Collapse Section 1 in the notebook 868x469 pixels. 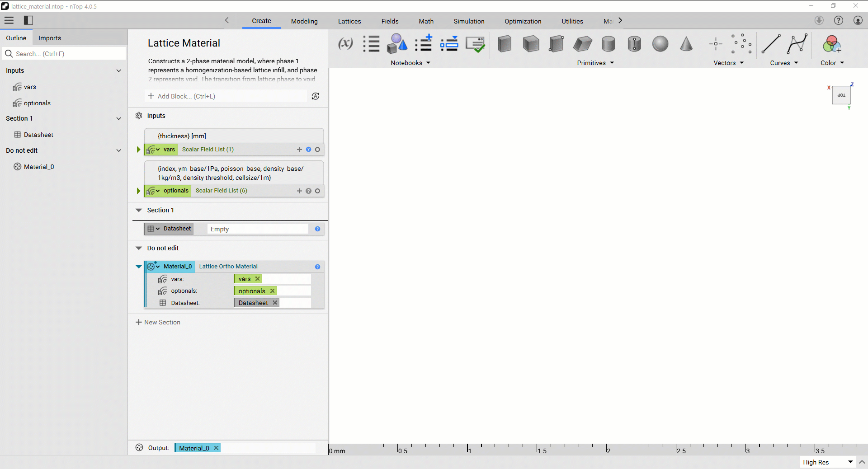point(139,210)
